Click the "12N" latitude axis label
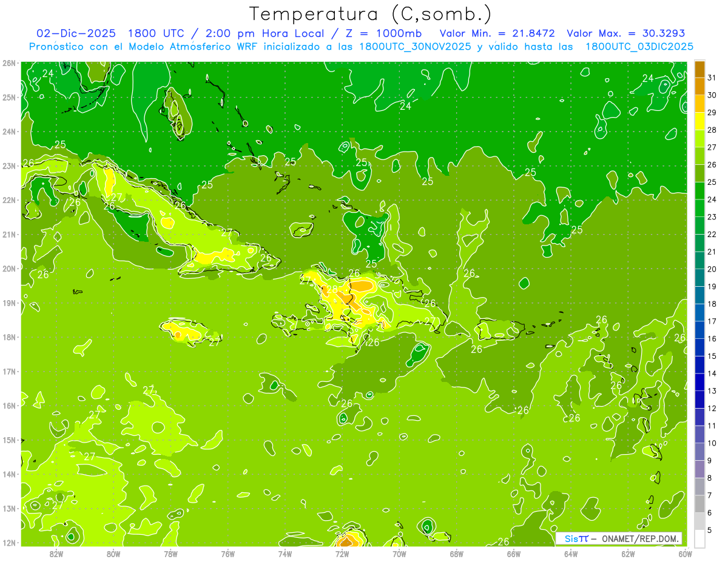Screen dimensions: 728x562 coord(8,543)
